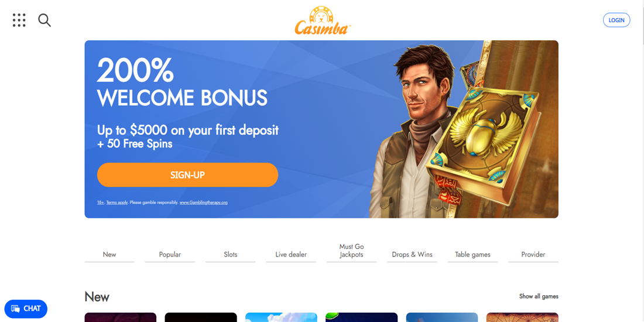
Task: Open the Provider tab
Action: pyautogui.click(x=533, y=255)
